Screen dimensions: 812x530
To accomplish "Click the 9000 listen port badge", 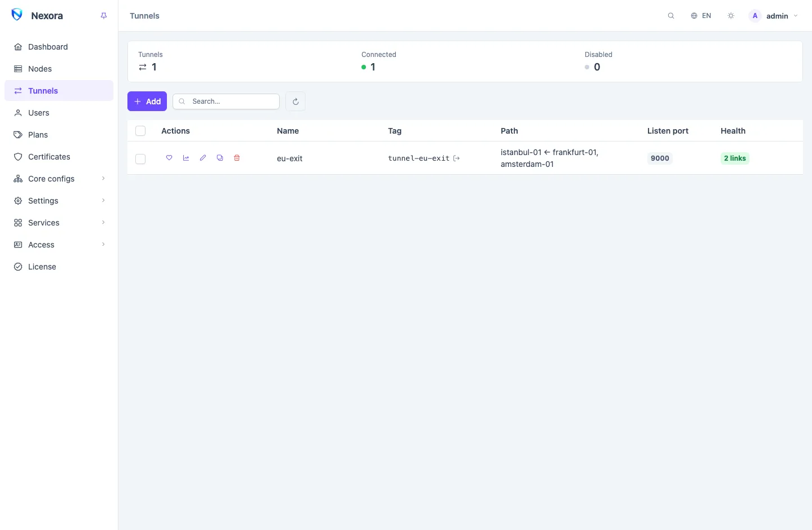I will 660,158.
